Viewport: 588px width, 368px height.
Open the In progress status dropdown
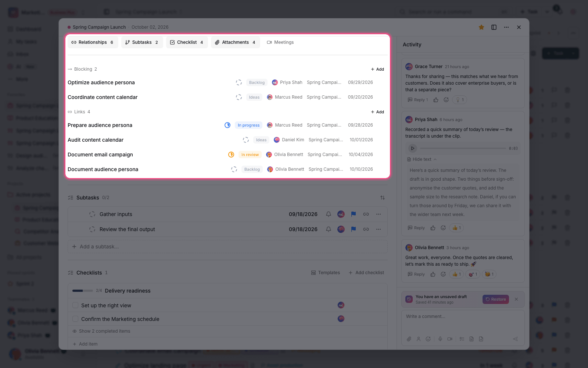pyautogui.click(x=248, y=125)
